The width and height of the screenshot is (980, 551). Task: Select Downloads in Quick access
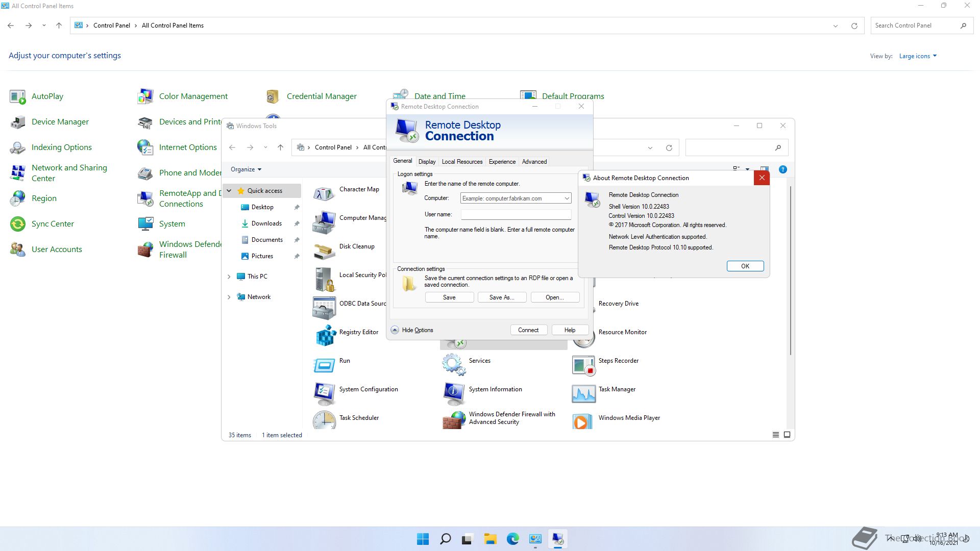coord(266,223)
